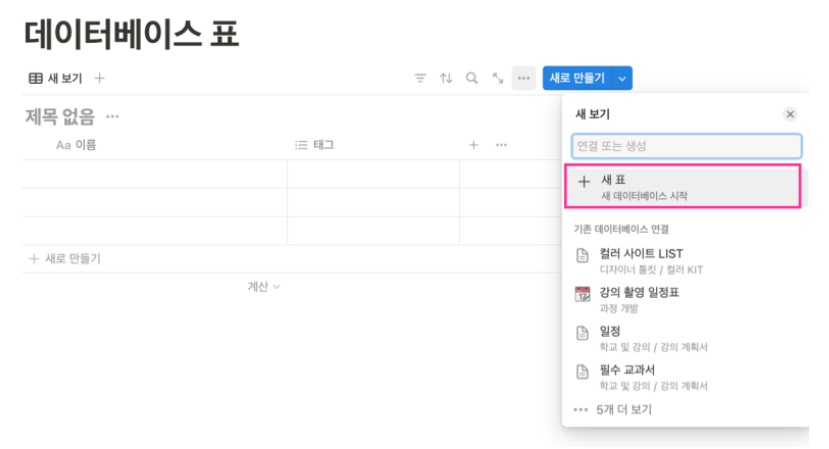Image resolution: width=829 pixels, height=449 pixels.
Task: Click the 일정 page icon
Action: [582, 333]
